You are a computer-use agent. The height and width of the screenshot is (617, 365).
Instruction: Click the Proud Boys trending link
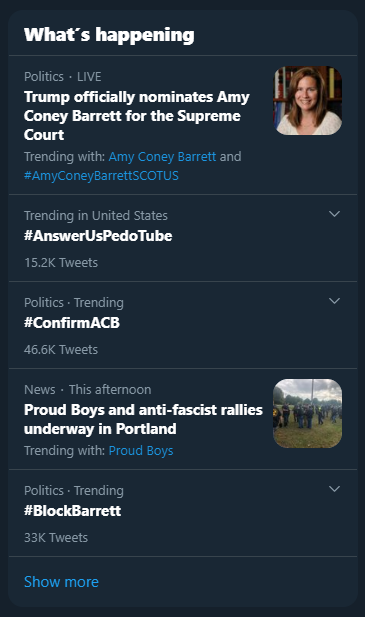point(141,451)
